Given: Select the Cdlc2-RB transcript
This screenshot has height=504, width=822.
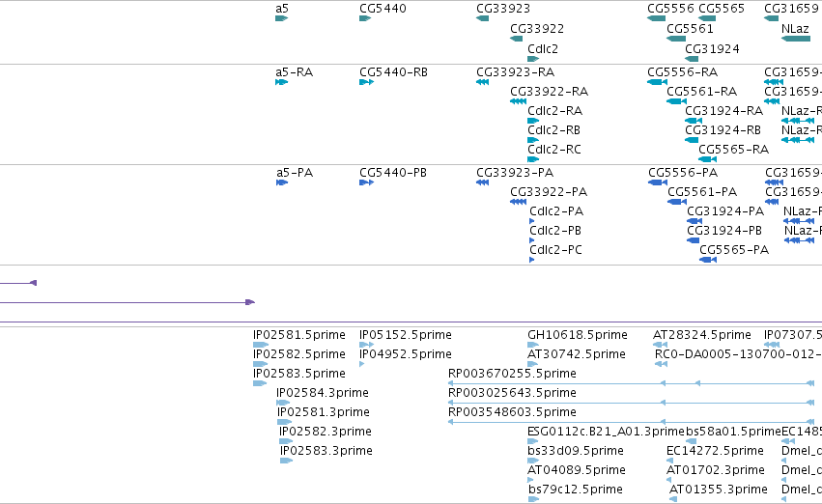Looking at the screenshot, I should tap(554, 130).
